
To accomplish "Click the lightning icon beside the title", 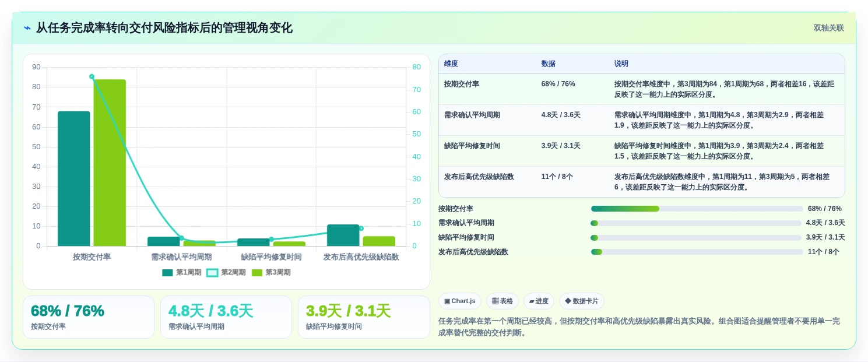I will 27,28.
